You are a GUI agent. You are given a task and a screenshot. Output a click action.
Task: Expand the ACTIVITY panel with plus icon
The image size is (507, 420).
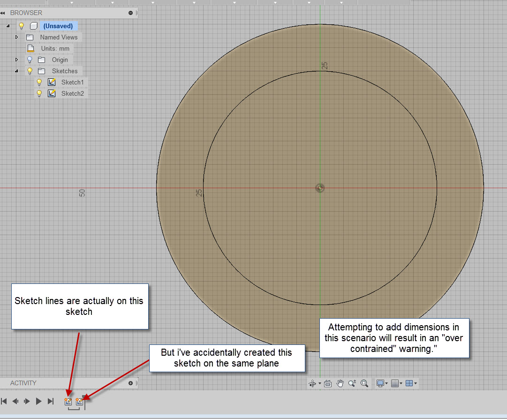(x=131, y=383)
